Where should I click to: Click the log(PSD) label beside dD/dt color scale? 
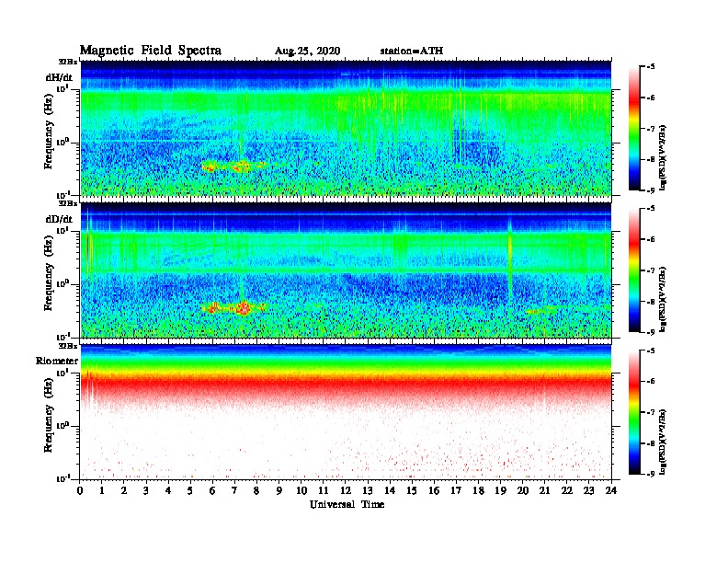point(664,299)
